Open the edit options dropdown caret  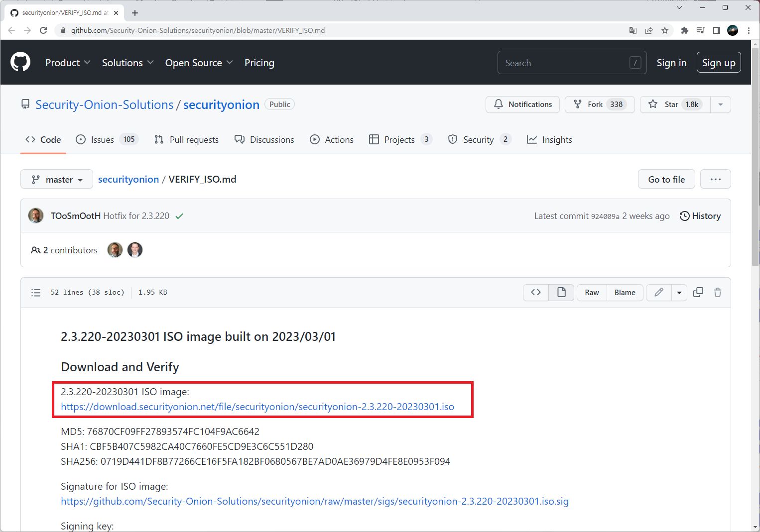pyautogui.click(x=679, y=293)
